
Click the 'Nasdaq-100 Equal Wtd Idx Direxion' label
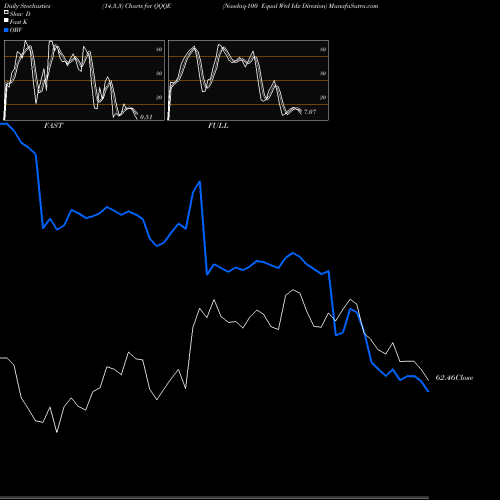click(x=275, y=6)
